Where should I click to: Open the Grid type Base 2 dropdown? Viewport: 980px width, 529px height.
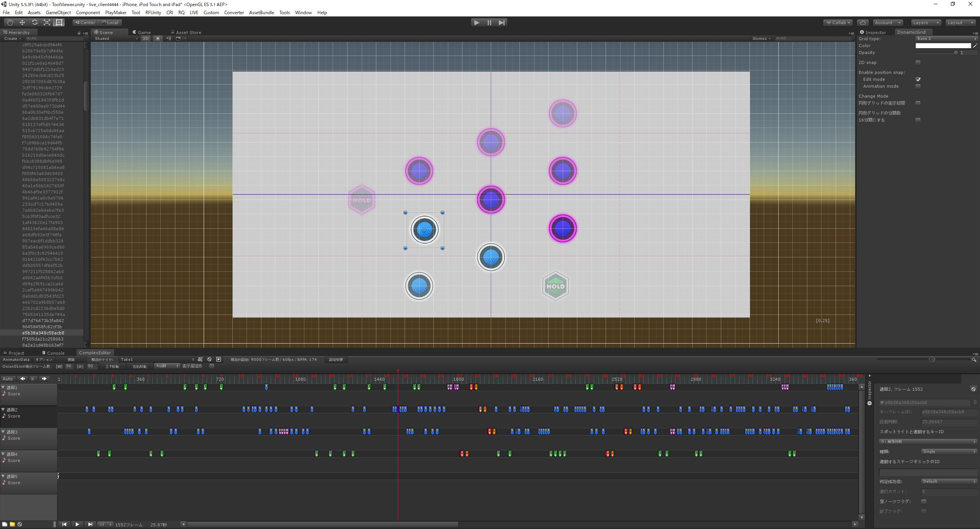tap(946, 39)
